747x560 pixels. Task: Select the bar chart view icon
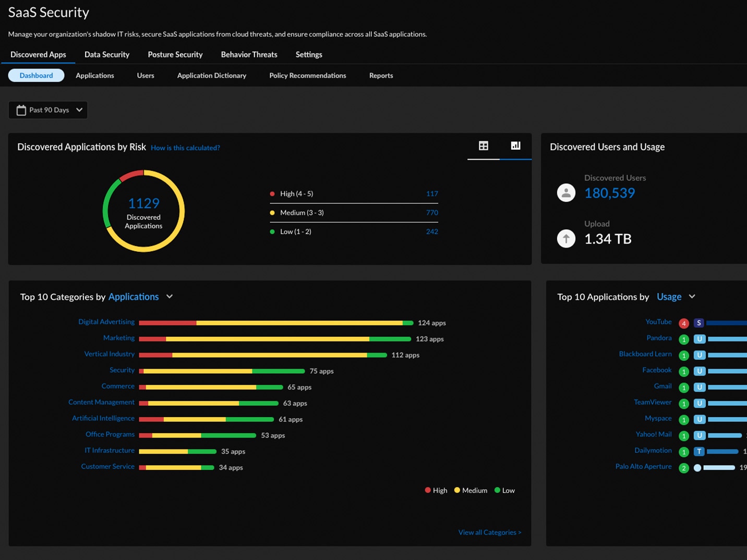(x=516, y=147)
